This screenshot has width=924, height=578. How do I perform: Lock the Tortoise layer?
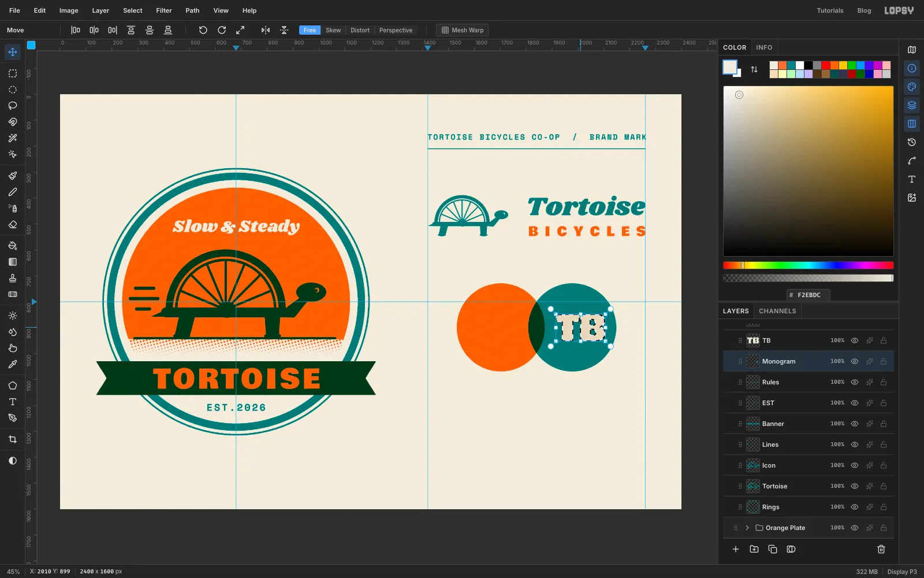point(884,486)
